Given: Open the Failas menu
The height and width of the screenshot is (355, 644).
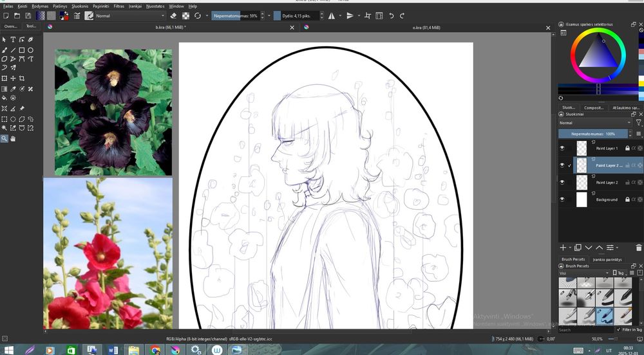Looking at the screenshot, I should [x=8, y=6].
